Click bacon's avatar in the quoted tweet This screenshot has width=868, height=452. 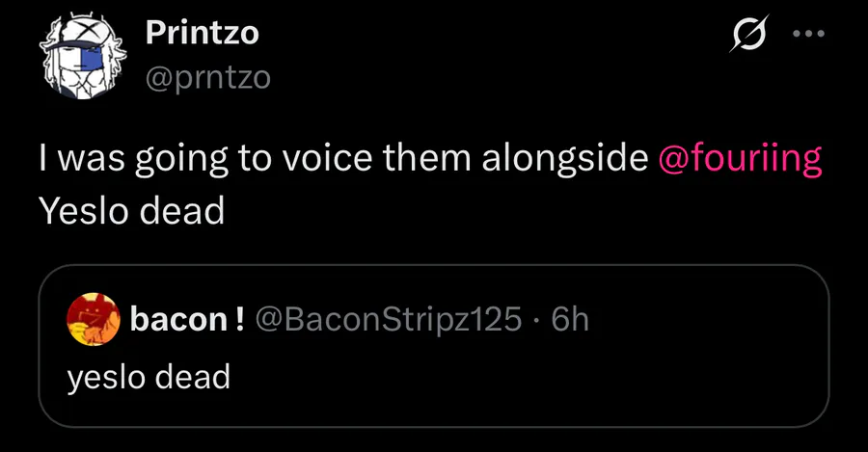coord(92,320)
